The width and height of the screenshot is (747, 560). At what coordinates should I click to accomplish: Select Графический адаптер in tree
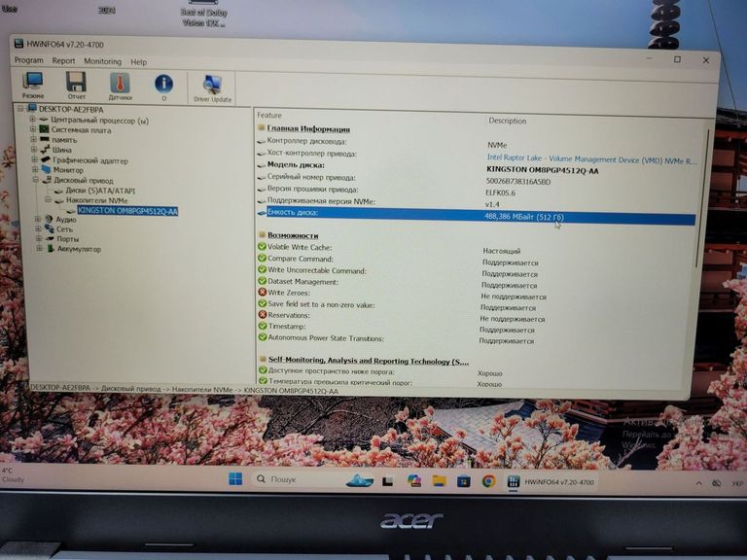(x=90, y=160)
